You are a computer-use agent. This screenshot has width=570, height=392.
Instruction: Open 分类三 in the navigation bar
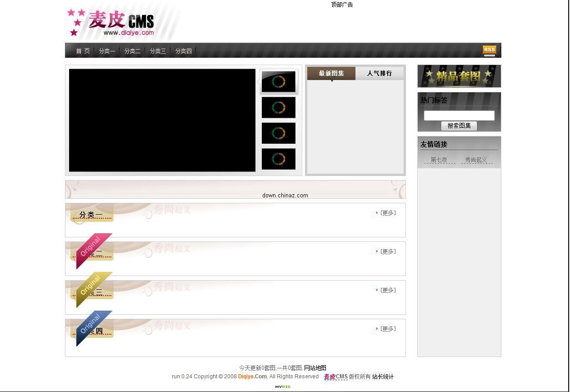[x=158, y=51]
